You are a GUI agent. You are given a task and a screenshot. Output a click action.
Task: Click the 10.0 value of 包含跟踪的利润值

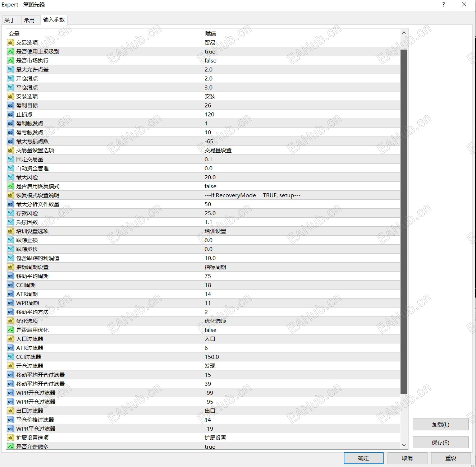coord(210,258)
